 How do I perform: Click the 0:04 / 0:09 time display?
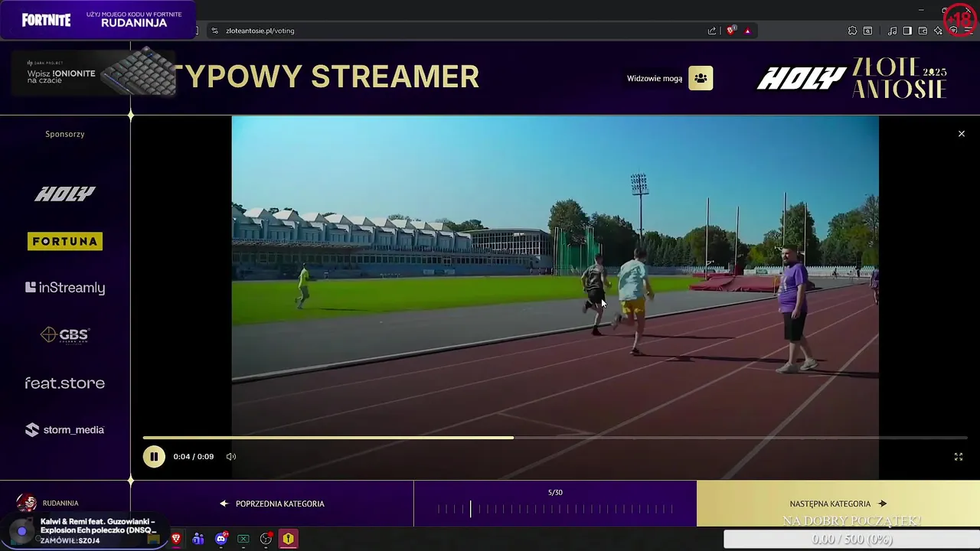(194, 457)
